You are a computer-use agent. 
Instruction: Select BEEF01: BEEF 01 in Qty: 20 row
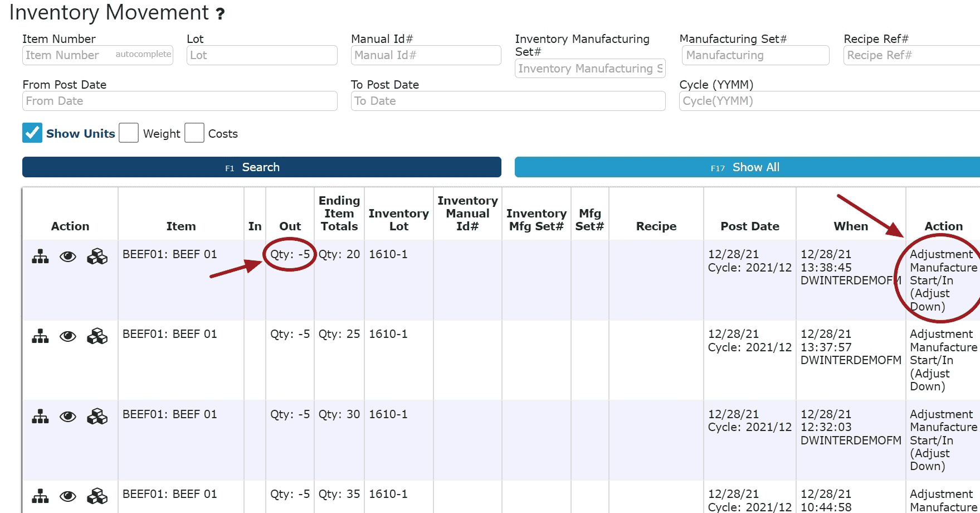(170, 254)
